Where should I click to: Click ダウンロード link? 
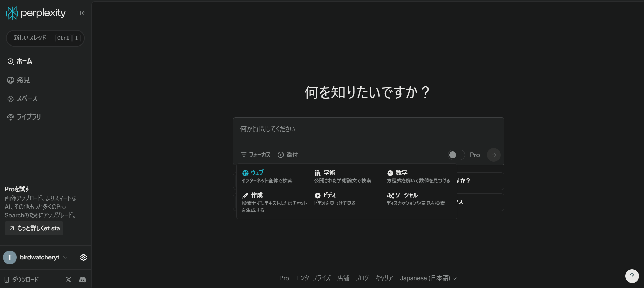[x=21, y=280]
